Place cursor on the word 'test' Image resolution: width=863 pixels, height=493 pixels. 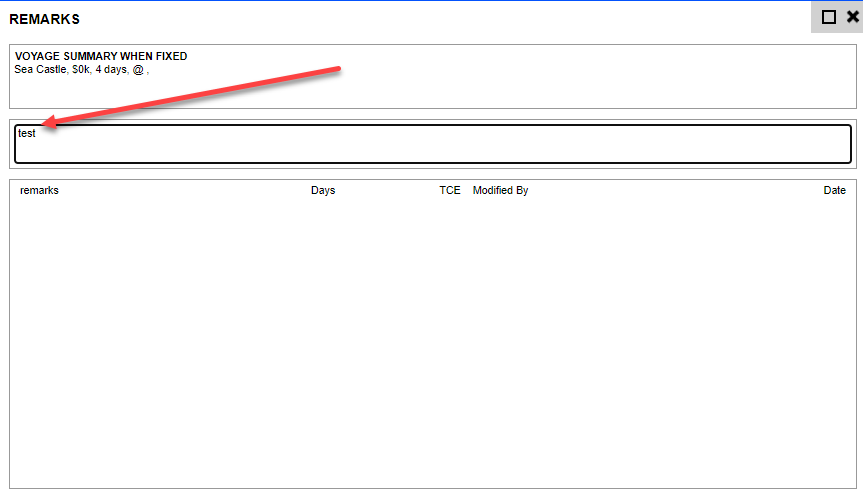[27, 133]
